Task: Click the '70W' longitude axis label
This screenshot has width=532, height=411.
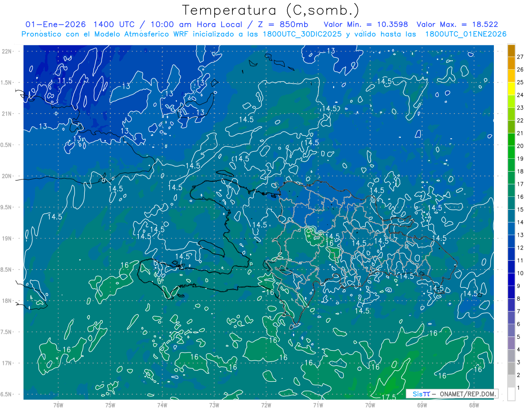Action: coord(370,405)
